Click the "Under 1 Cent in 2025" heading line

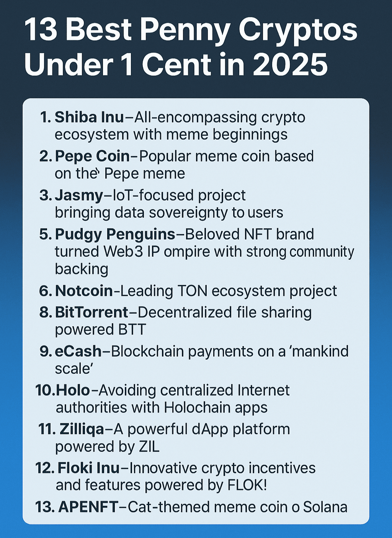[176, 64]
